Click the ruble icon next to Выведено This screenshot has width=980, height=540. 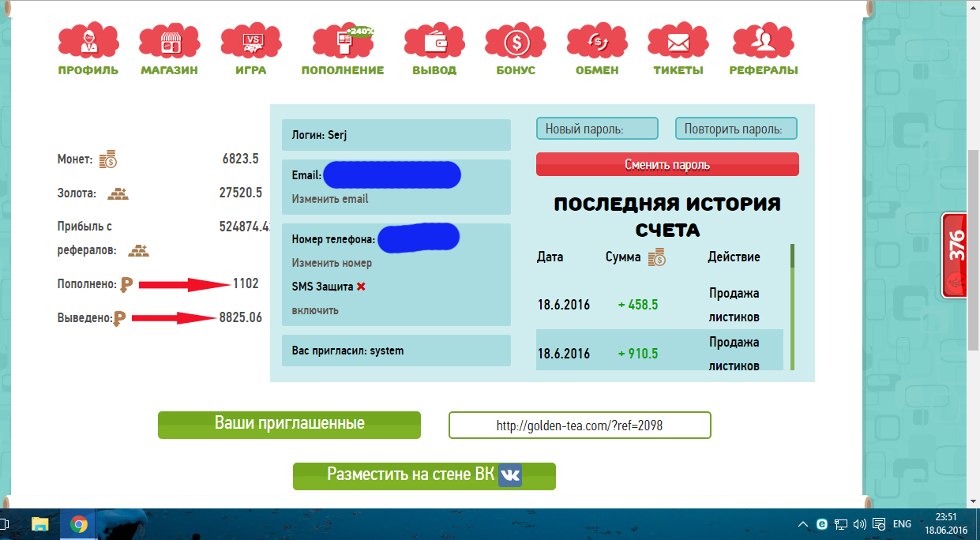pos(120,319)
